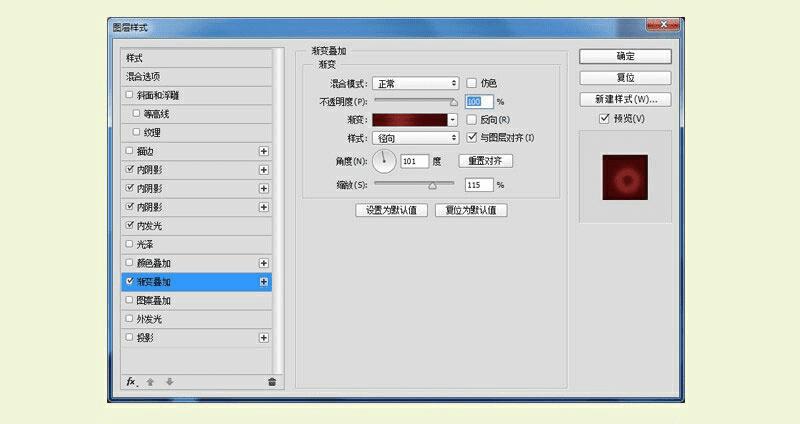Enable the 等高线 checkbox
Image resolution: width=800 pixels, height=424 pixels.
click(x=136, y=113)
